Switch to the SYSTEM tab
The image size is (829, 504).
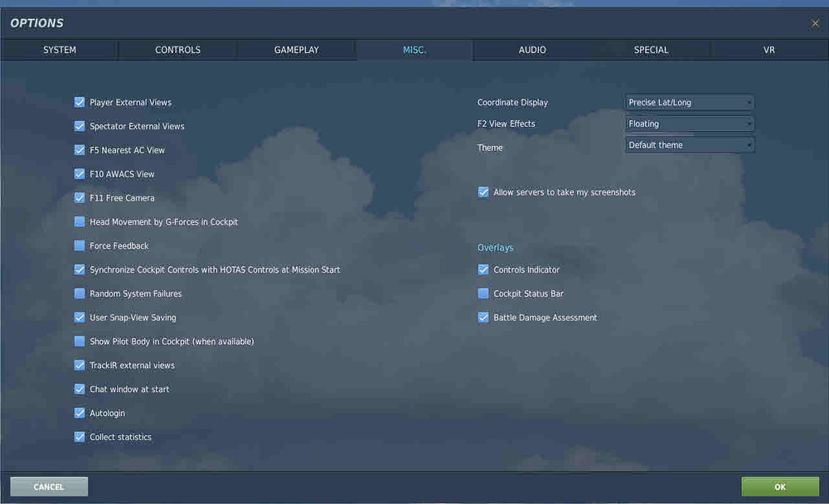[x=59, y=50]
